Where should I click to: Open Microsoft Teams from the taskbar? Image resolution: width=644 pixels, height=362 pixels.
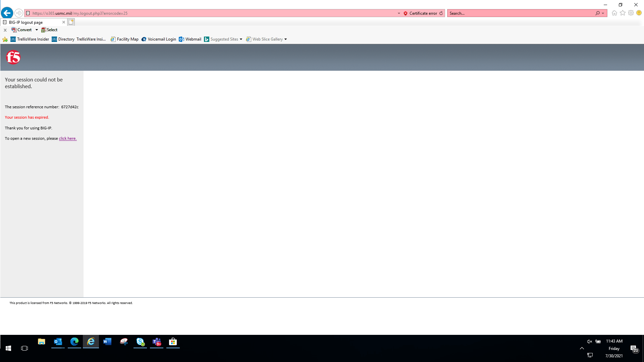157,342
